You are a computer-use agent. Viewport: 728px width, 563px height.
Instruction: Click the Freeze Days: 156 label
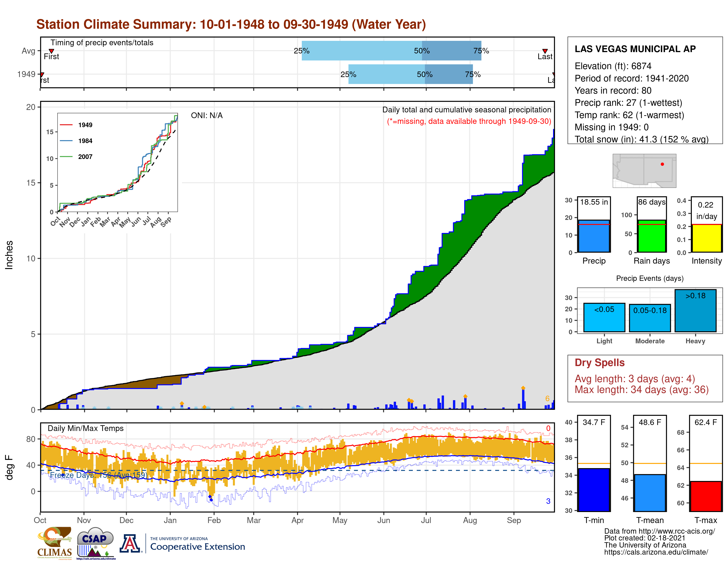coord(99,475)
